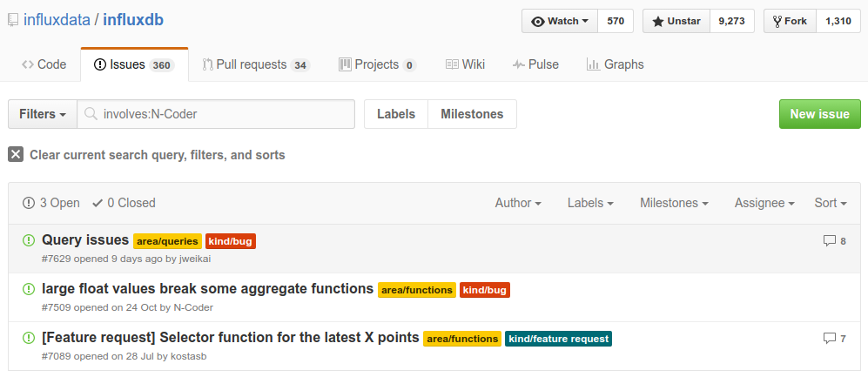The width and height of the screenshot is (868, 377).
Task: Switch to the Pull requests tab
Action: click(256, 64)
